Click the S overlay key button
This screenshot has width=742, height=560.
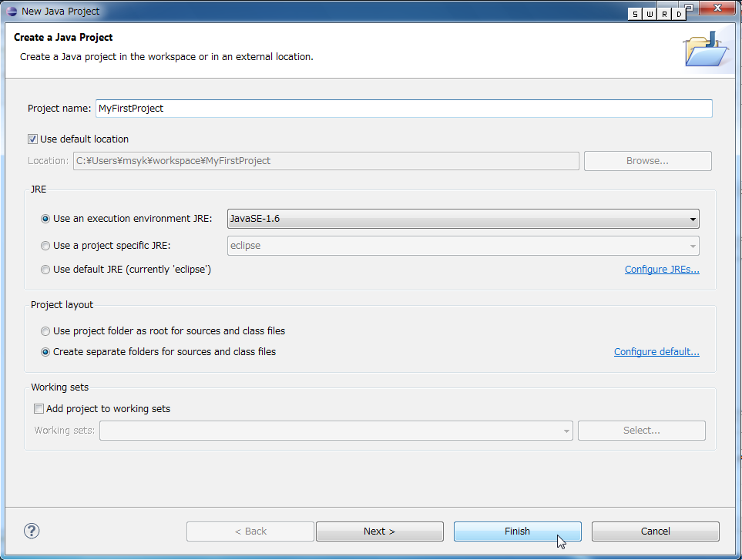click(634, 15)
